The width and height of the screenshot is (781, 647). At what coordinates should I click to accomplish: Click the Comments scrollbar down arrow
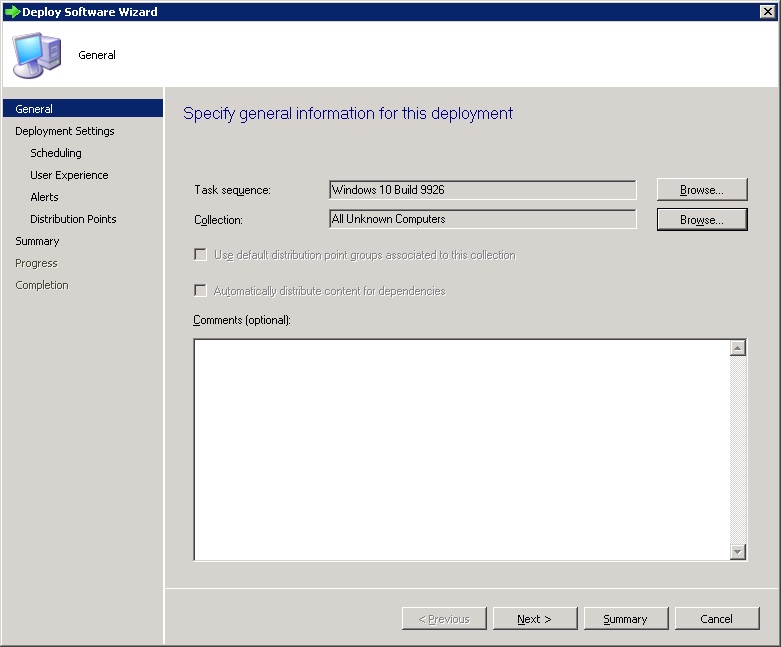coord(738,551)
